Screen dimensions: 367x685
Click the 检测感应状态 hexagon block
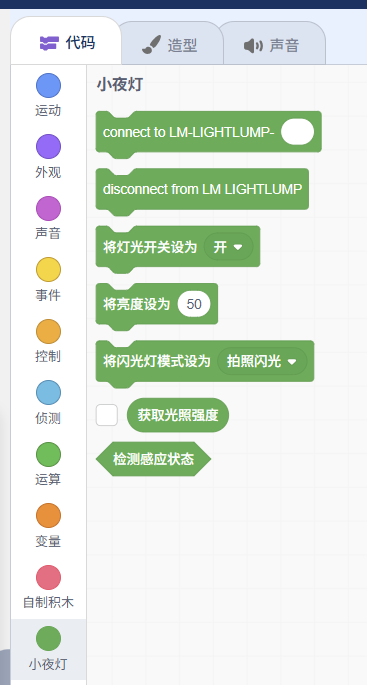point(153,459)
